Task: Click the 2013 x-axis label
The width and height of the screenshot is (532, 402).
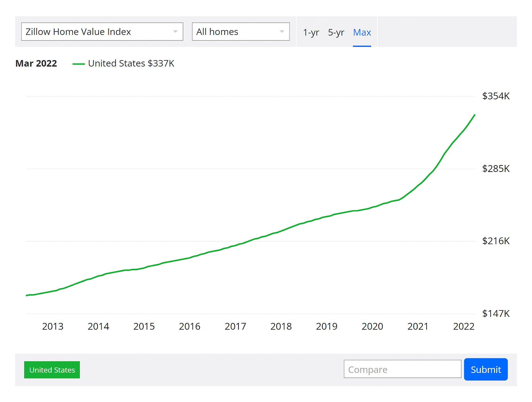Action: (x=53, y=326)
